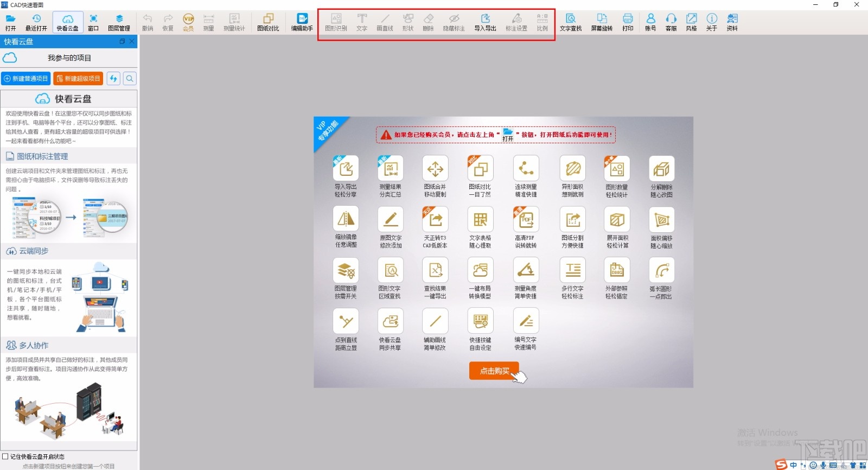The width and height of the screenshot is (868, 470).
Task: Click the 点击购买 purchase button
Action: tap(495, 371)
